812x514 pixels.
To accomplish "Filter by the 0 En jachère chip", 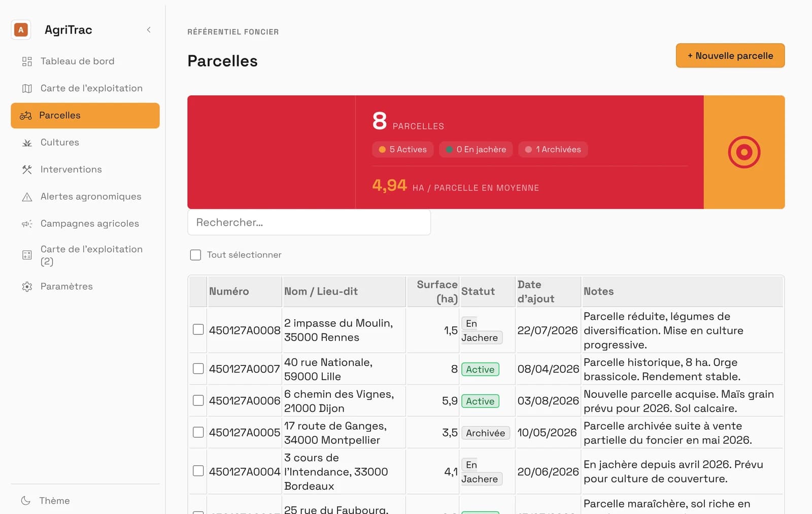I will click(476, 150).
